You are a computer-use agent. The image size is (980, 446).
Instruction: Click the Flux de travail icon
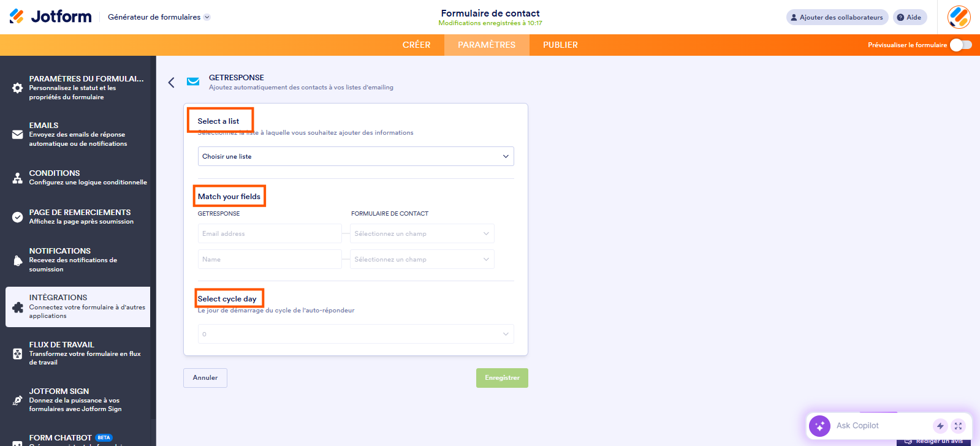point(18,353)
